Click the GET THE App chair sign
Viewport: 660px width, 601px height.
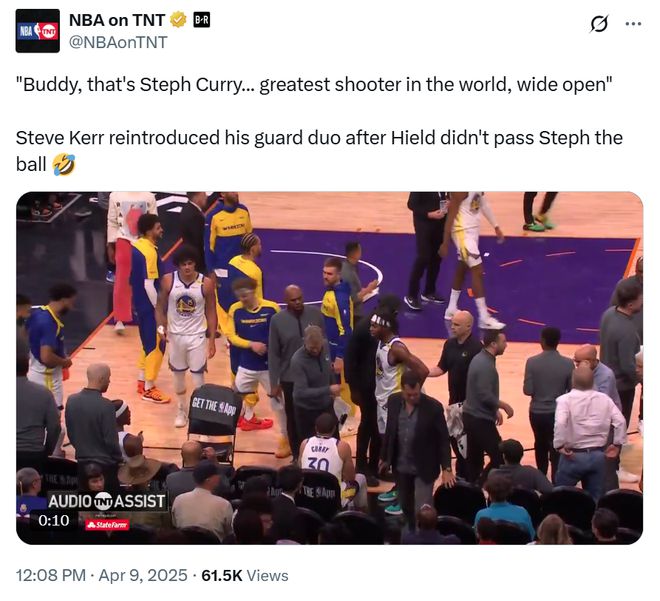(x=214, y=407)
